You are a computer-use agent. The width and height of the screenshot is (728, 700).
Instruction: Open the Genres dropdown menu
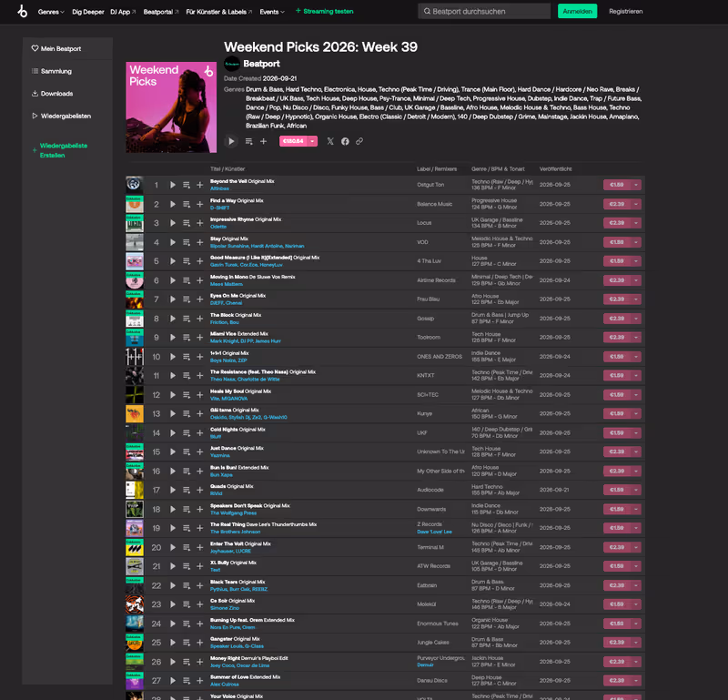[x=51, y=12]
